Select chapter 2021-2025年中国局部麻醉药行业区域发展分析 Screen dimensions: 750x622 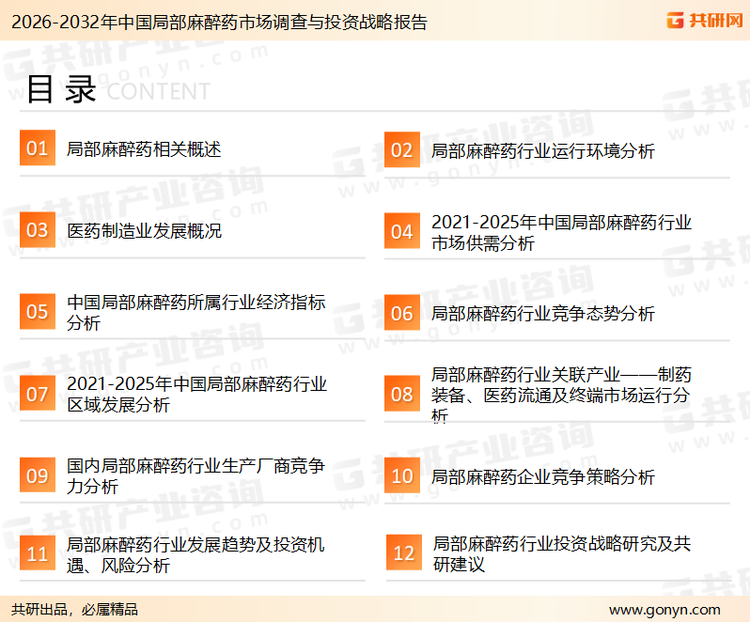pyautogui.click(x=197, y=394)
